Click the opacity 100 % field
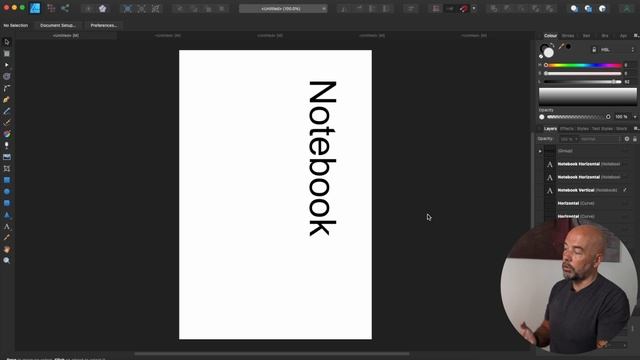Viewport: 640px width, 360px height. pos(621,117)
